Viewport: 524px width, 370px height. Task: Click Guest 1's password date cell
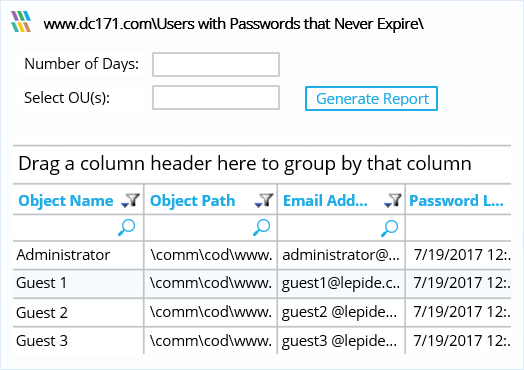[x=458, y=284]
